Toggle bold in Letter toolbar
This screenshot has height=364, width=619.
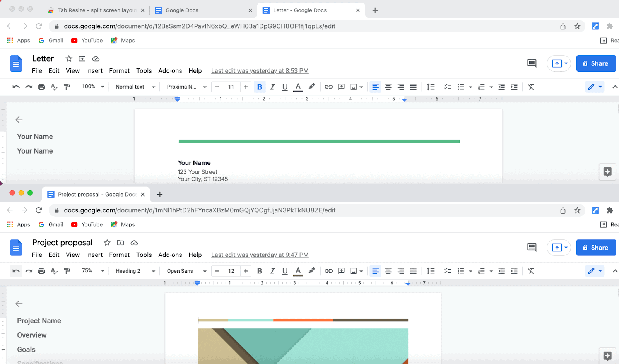coord(260,87)
